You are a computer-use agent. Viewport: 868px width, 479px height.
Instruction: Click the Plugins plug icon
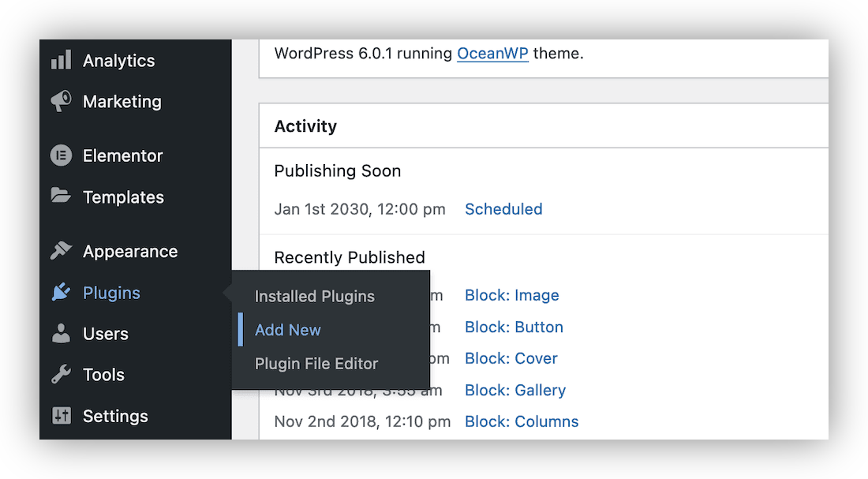point(61,293)
